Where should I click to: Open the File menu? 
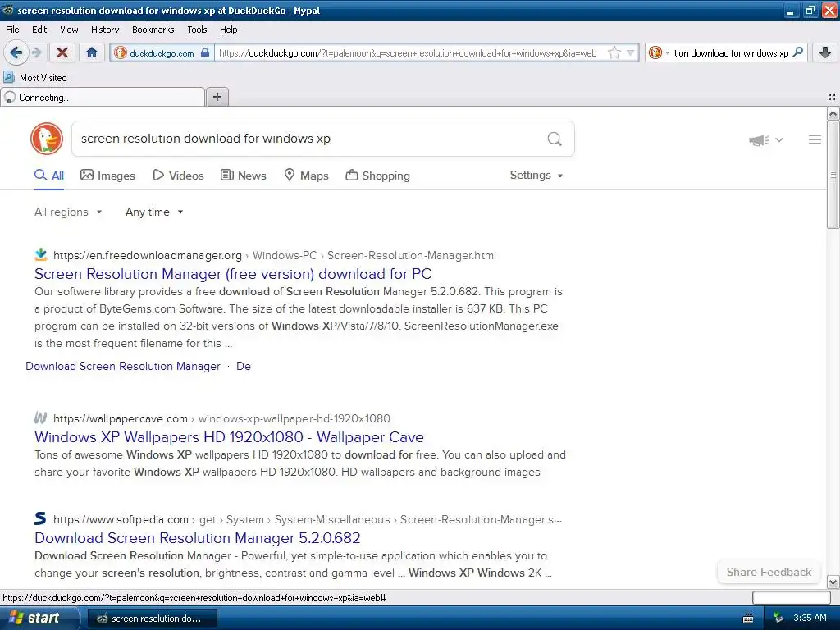tap(12, 30)
